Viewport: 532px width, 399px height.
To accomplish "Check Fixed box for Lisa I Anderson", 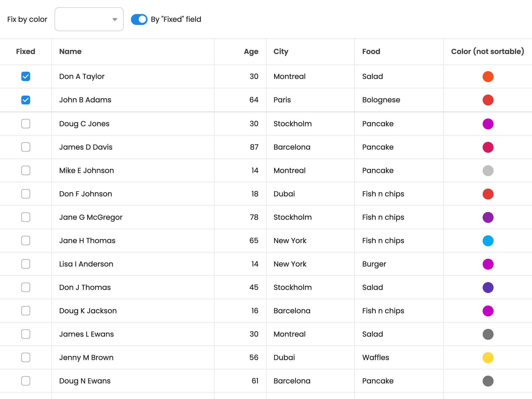I will coord(26,264).
